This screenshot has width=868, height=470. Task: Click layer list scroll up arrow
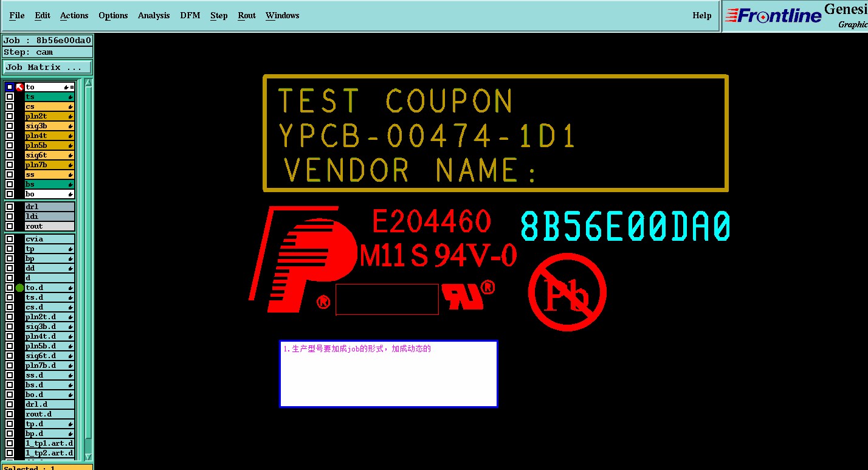(x=88, y=83)
